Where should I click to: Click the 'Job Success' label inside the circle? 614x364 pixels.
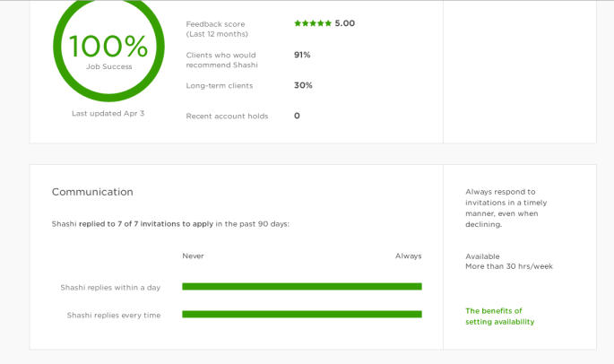pos(108,67)
